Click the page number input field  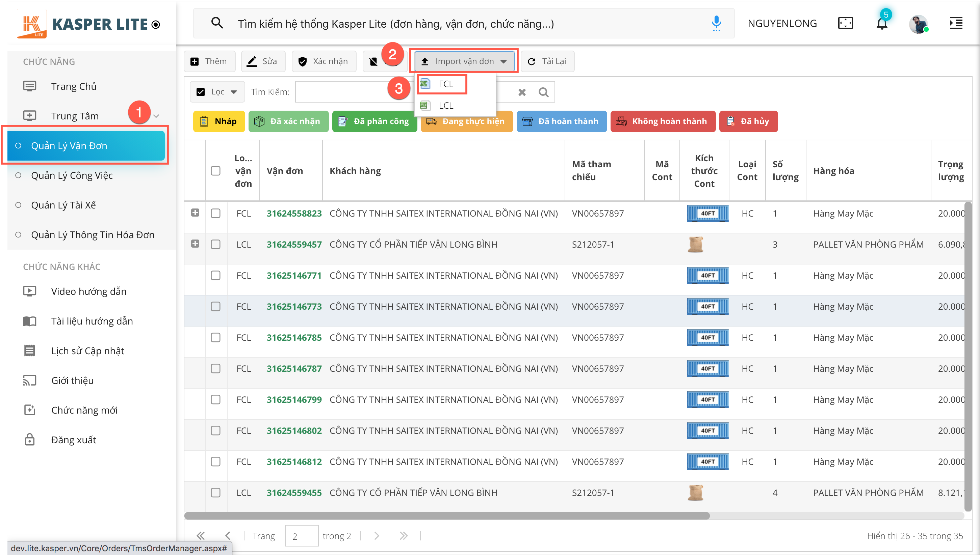(301, 536)
